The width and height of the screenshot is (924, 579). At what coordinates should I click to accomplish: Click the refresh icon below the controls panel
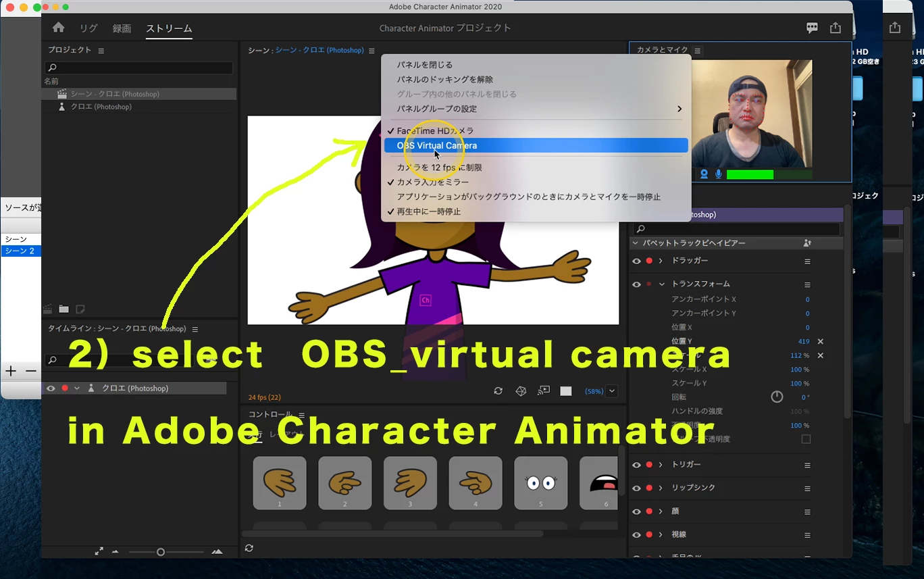249,548
